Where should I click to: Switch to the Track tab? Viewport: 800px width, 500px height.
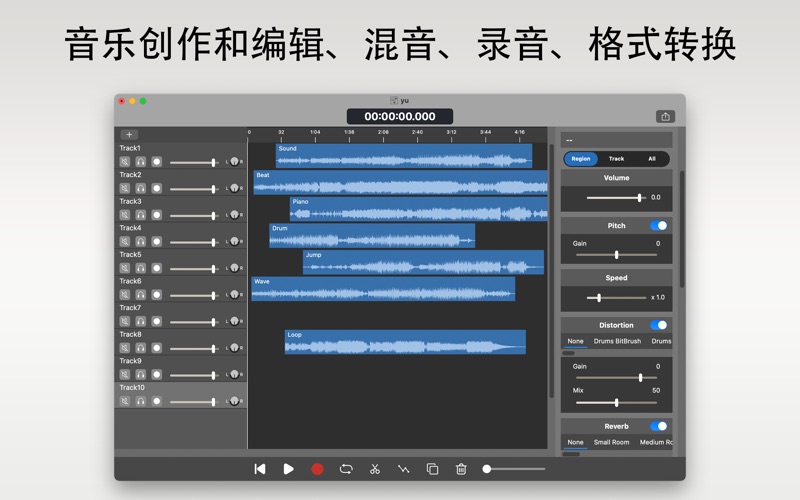616,158
